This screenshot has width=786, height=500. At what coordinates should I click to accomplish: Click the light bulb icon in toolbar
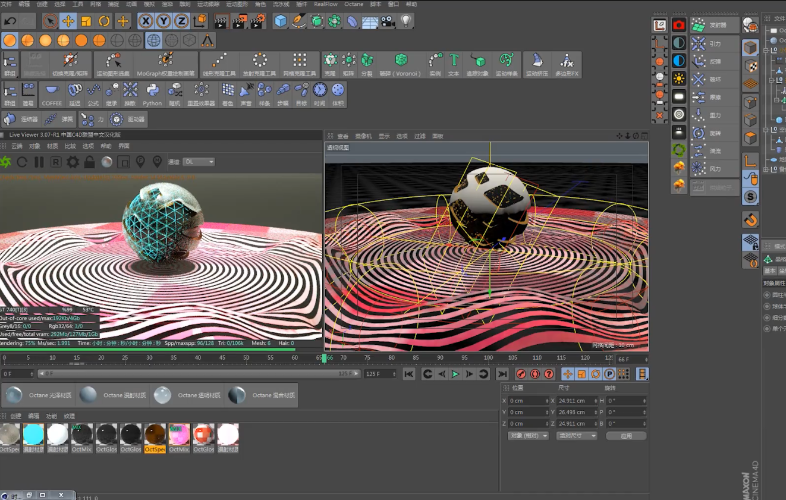[x=407, y=21]
